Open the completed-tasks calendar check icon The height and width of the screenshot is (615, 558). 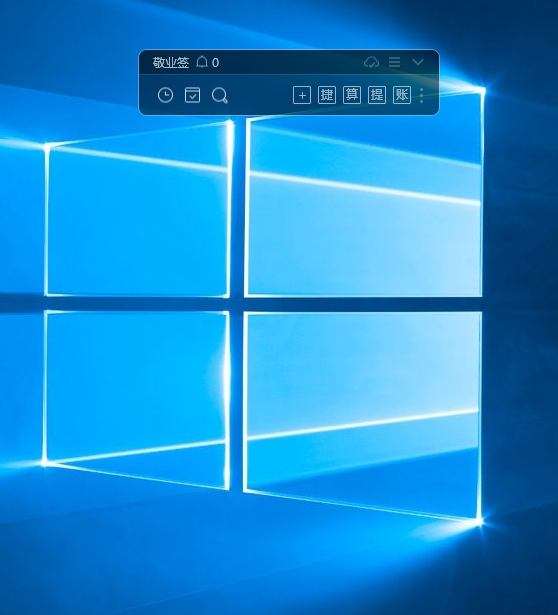pyautogui.click(x=192, y=95)
